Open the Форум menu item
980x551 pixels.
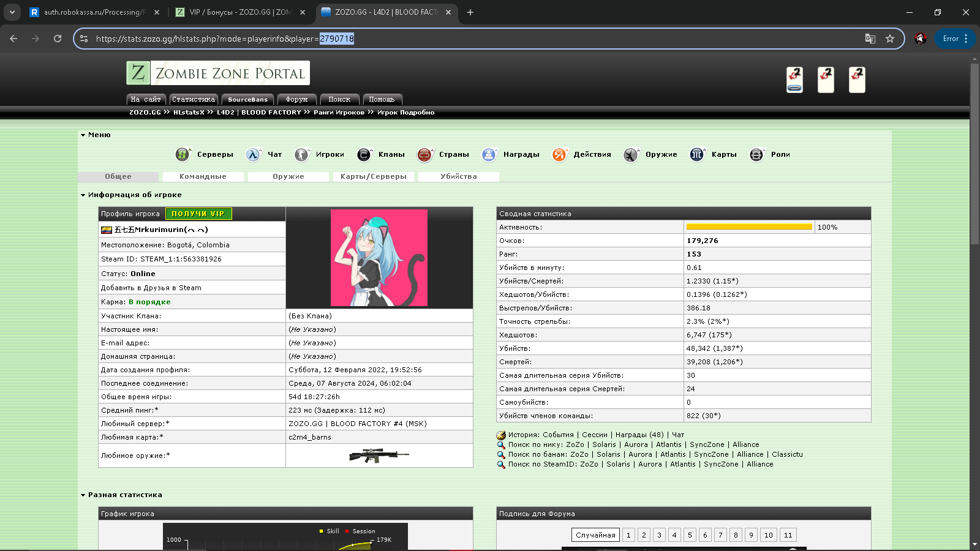click(296, 99)
